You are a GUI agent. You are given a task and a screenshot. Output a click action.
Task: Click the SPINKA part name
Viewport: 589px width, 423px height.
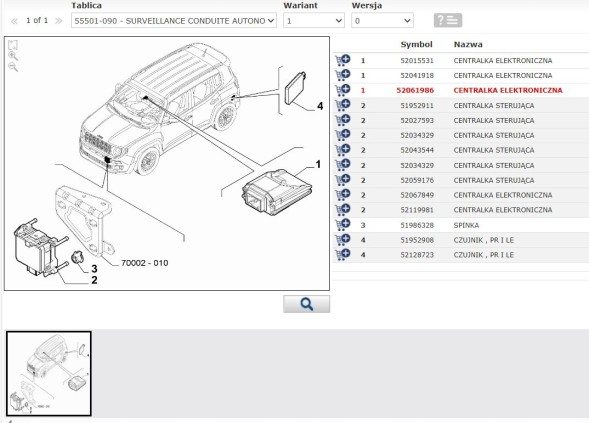coord(466,225)
